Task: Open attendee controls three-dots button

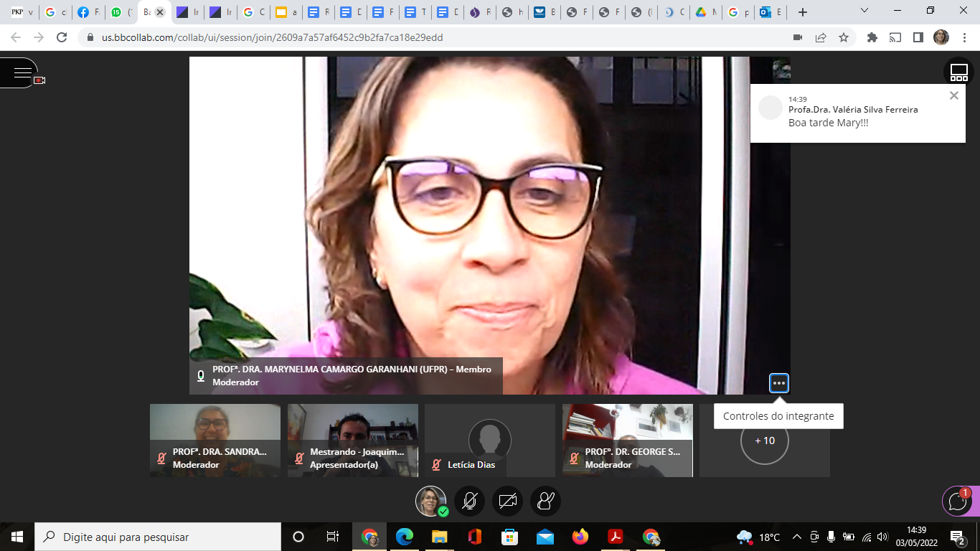Action: [779, 383]
